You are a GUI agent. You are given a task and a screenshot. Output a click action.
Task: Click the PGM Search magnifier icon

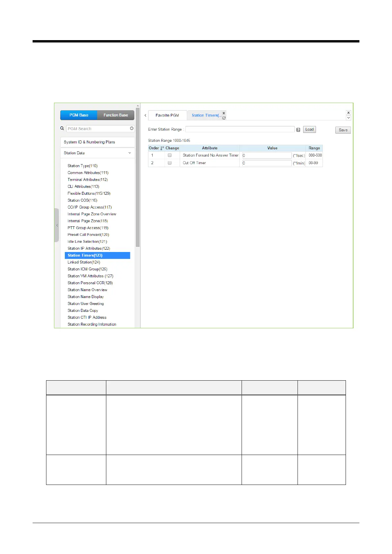click(x=62, y=129)
